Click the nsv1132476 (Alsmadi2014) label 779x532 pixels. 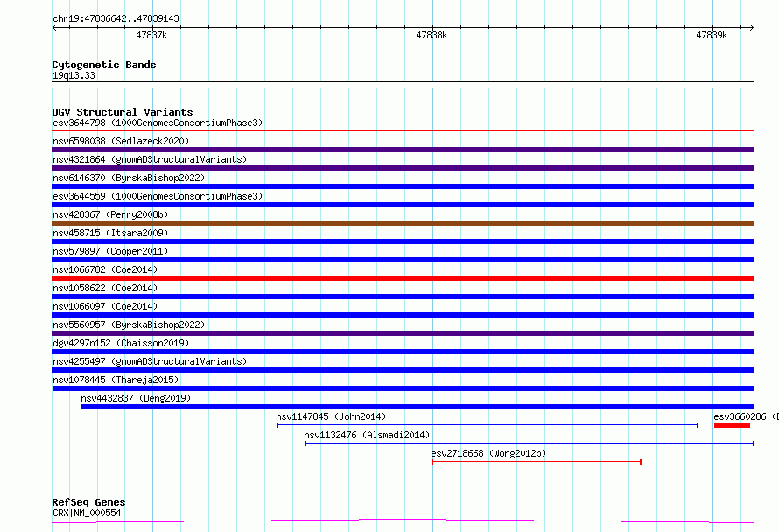pos(367,435)
